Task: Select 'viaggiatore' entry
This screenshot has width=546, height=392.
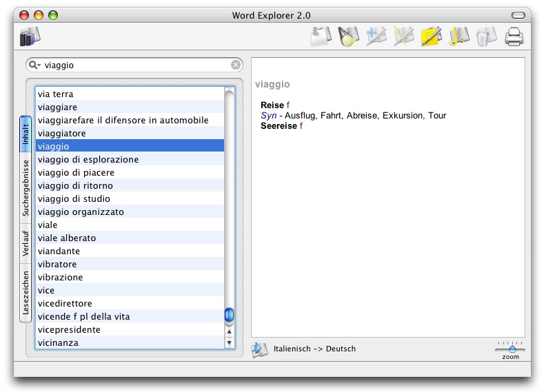Action: 130,133
